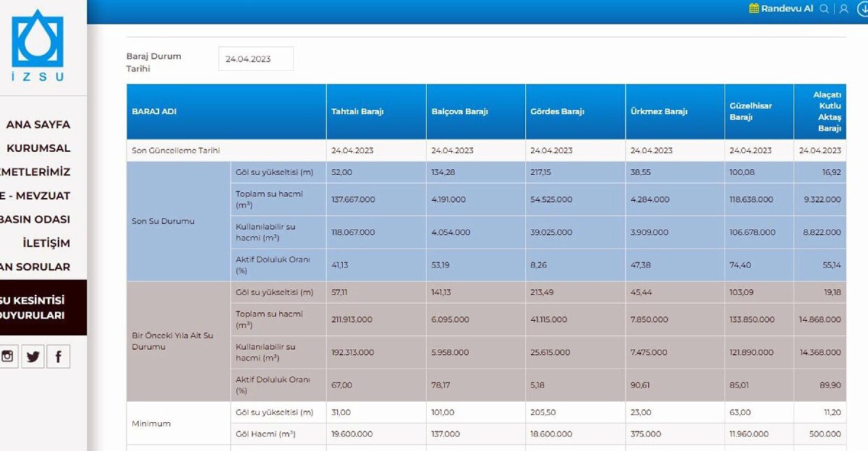
Task: Select the Güzelhisar Barajı column header
Action: point(751,111)
